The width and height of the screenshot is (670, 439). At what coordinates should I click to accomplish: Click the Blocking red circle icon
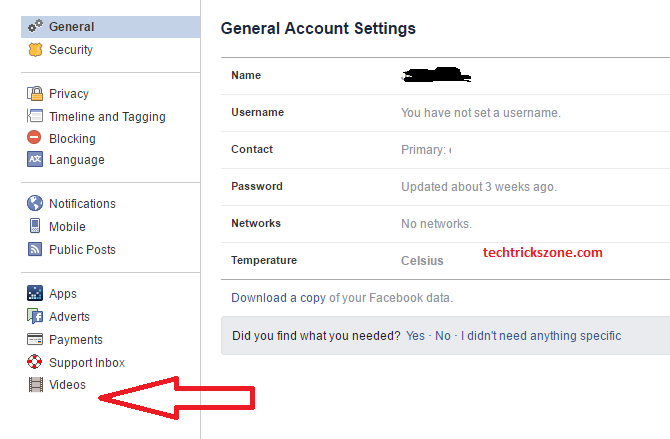pos(35,138)
